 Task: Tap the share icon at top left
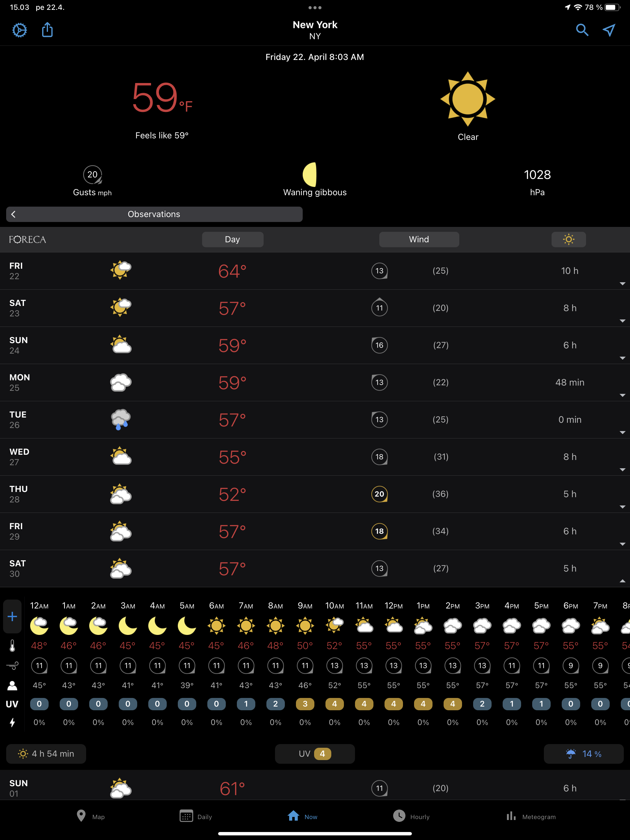pyautogui.click(x=47, y=30)
